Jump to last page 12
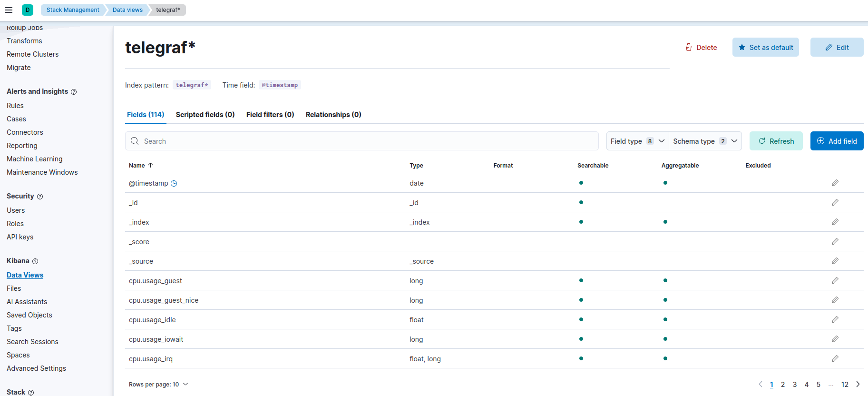 click(845, 384)
